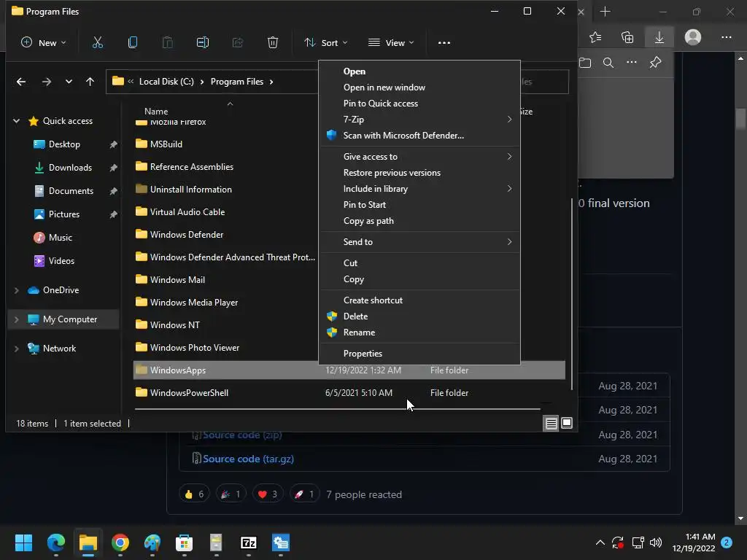Image resolution: width=747 pixels, height=560 pixels.
Task: Click the Paste clipboard icon in toolbar
Action: [x=168, y=43]
